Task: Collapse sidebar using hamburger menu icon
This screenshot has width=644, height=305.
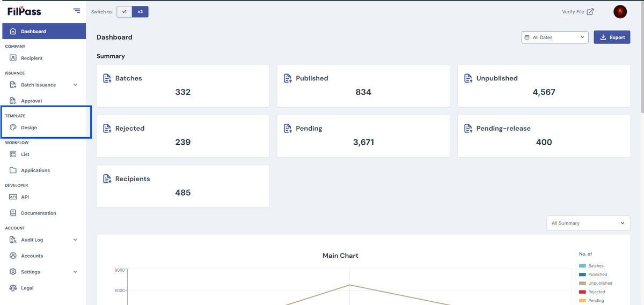Action: coord(77,11)
